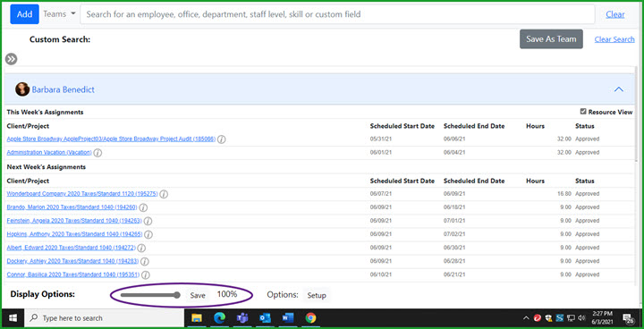Show info for Brando, Marlon 2020 Taxes
Screen dimensions: 644x329
pos(143,207)
